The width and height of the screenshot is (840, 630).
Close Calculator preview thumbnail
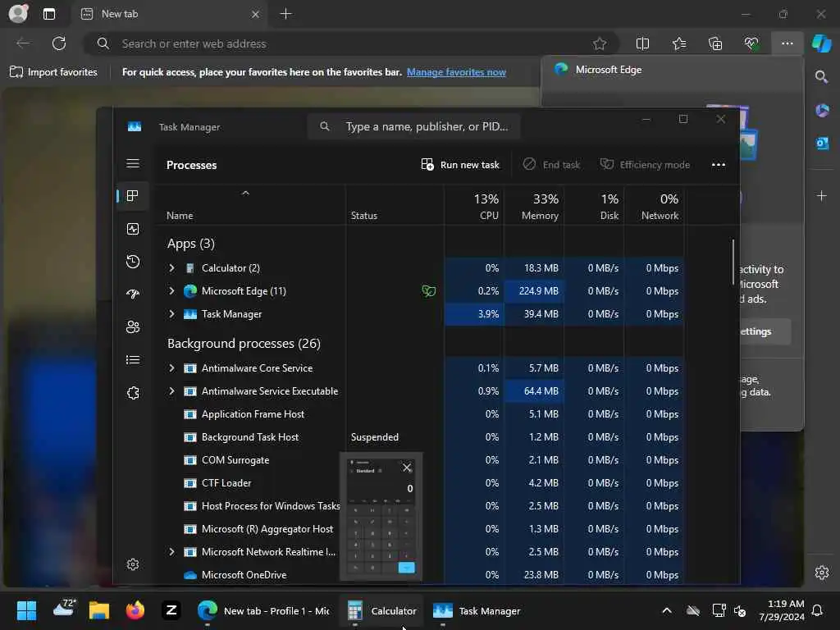tap(407, 468)
